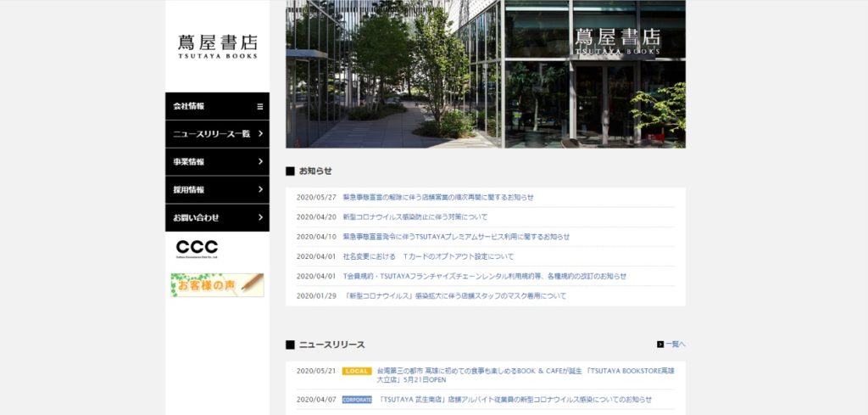
Task: Open the Tカードのオプトアウト設定 notice
Action: [428, 256]
